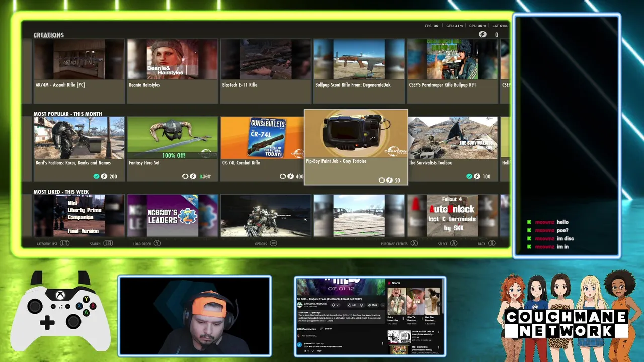Expand the notification bell chevron dropdown
Viewport: 644px width, 362px height.
[338, 305]
